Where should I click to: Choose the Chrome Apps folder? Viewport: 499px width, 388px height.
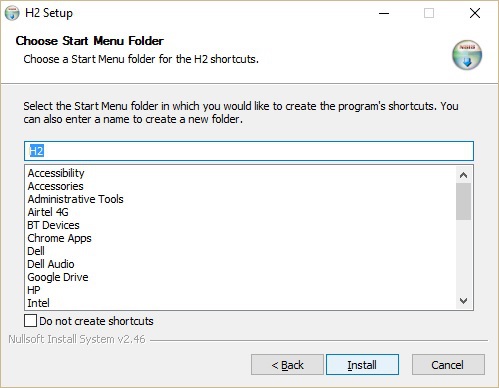(x=59, y=238)
